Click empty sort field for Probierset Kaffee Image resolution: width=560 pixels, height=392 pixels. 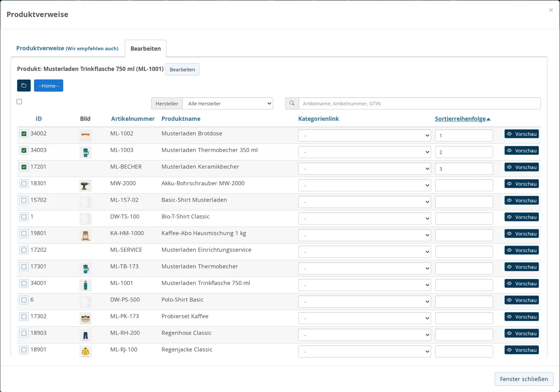[464, 318]
